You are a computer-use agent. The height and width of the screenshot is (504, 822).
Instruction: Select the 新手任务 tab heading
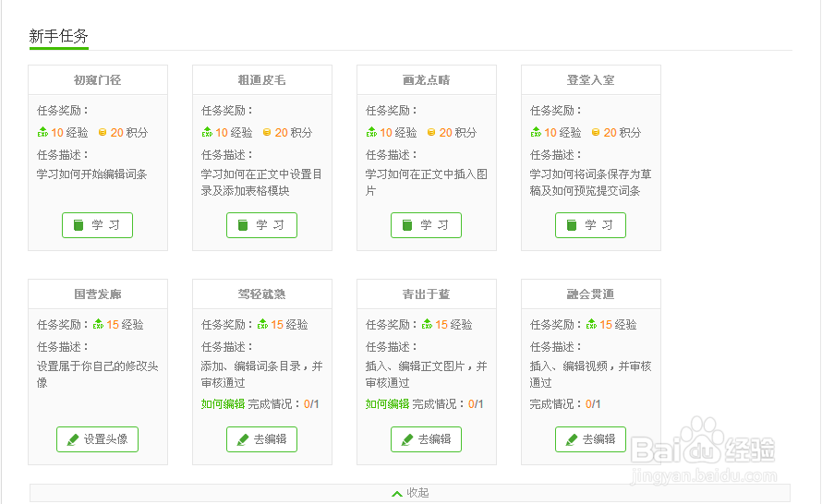59,36
